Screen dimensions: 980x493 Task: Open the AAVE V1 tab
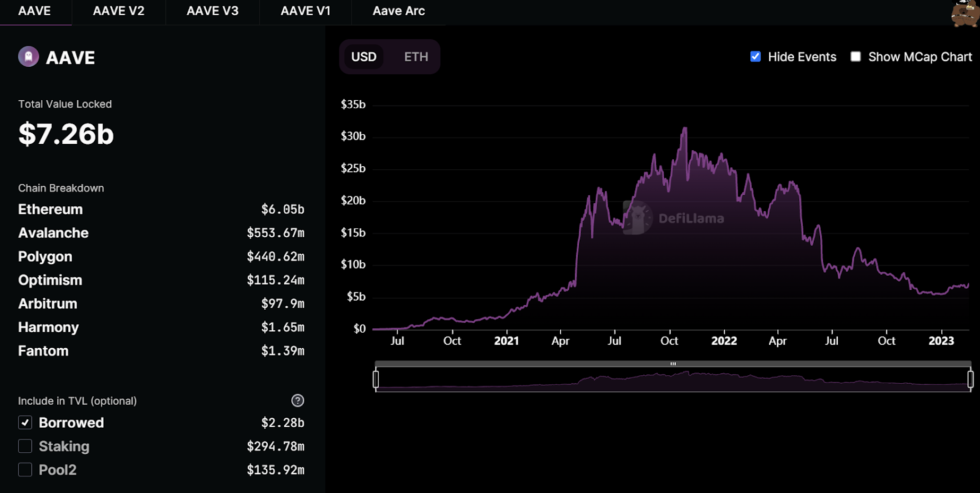coord(306,11)
